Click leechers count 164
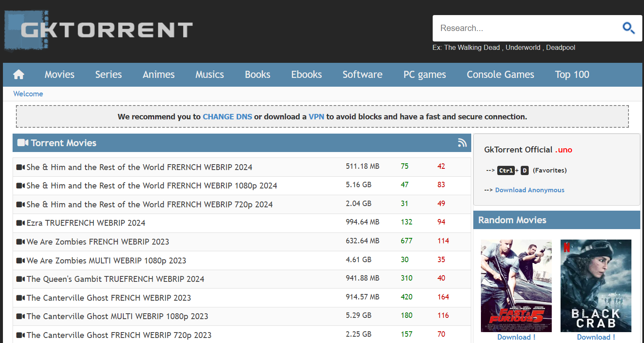 tap(443, 297)
